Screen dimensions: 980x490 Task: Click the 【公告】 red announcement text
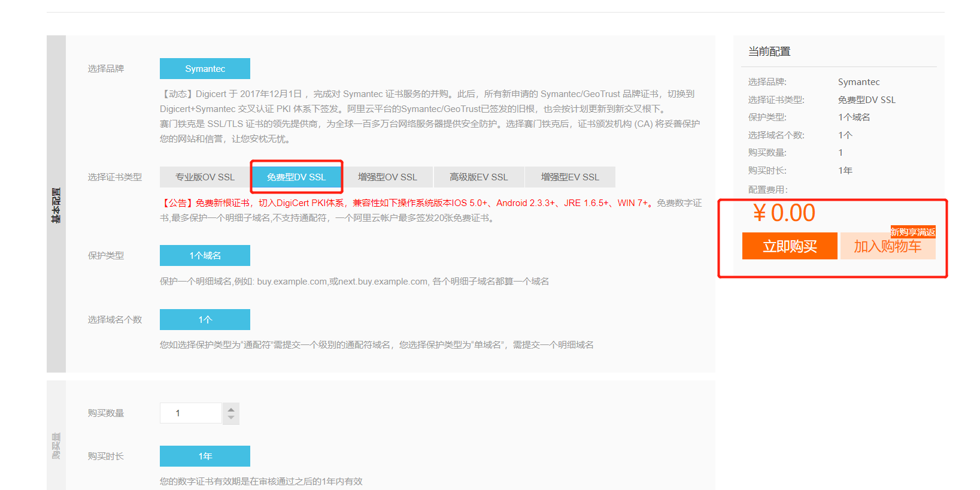pyautogui.click(x=407, y=203)
